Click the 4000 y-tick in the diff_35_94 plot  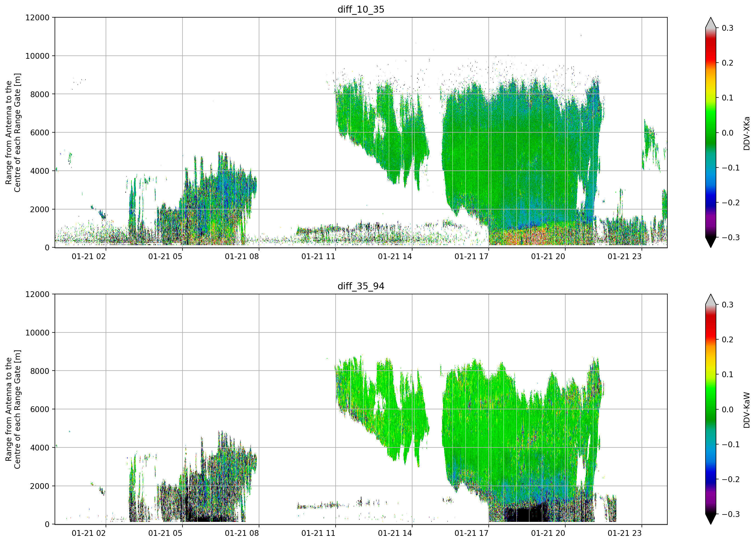point(40,448)
